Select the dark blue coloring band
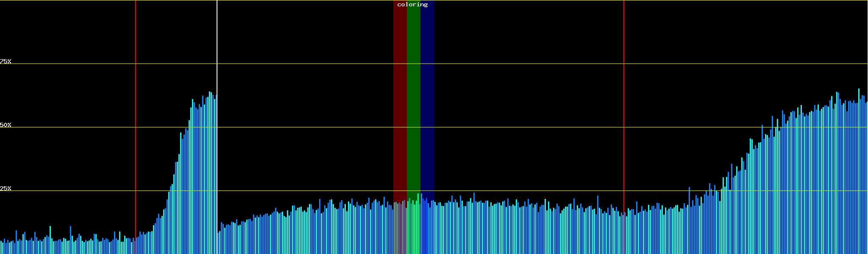 pyautogui.click(x=427, y=106)
